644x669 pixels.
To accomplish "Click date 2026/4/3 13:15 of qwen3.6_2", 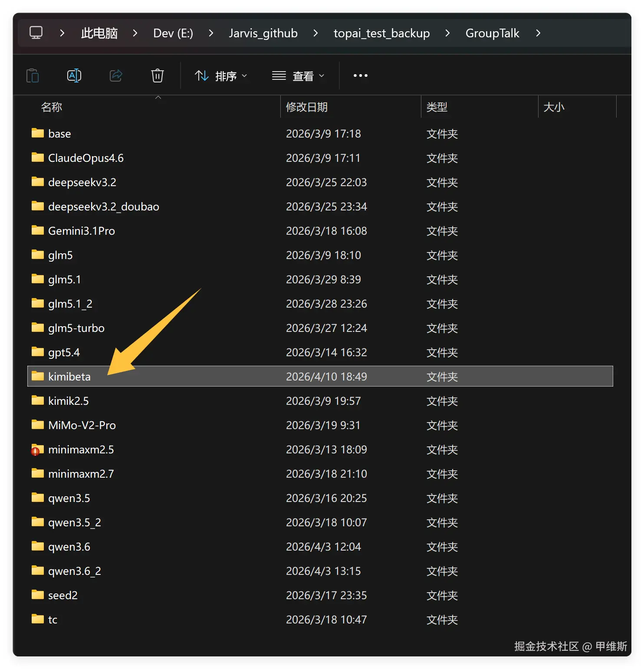I will pyautogui.click(x=323, y=571).
